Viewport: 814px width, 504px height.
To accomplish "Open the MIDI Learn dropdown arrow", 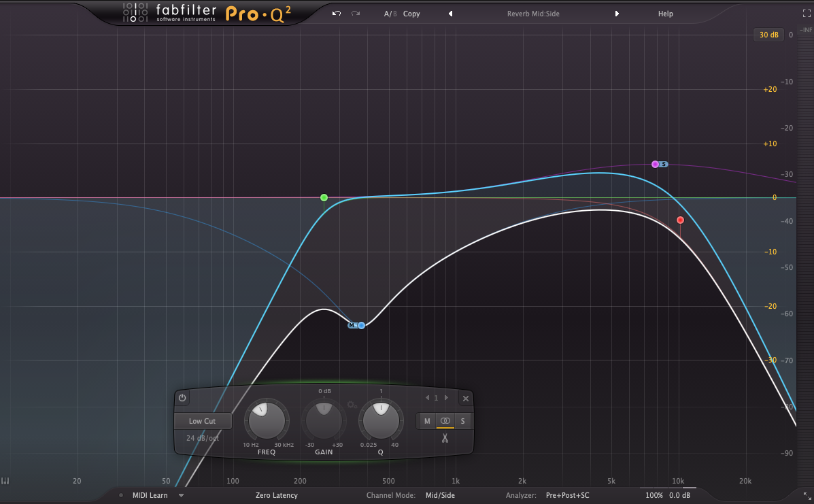I will (x=181, y=495).
